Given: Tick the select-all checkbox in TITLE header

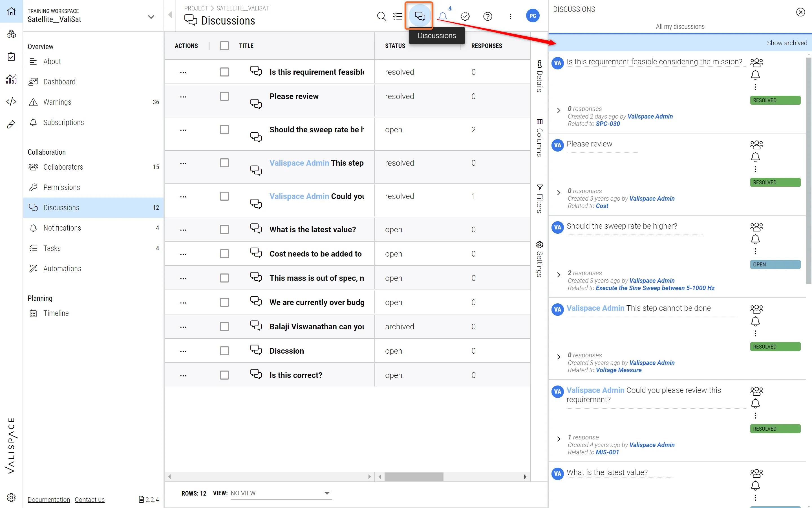Looking at the screenshot, I should (224, 46).
